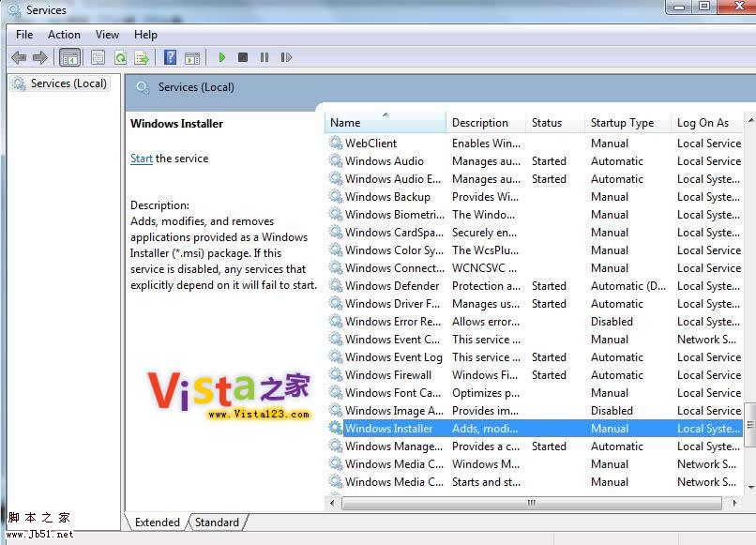Sort by the Name column header
Image resolution: width=756 pixels, height=545 pixels.
[386, 123]
